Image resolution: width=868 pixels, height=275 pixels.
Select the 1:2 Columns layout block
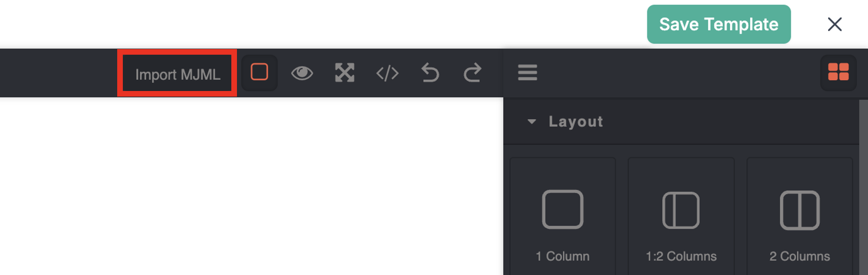[x=681, y=216]
